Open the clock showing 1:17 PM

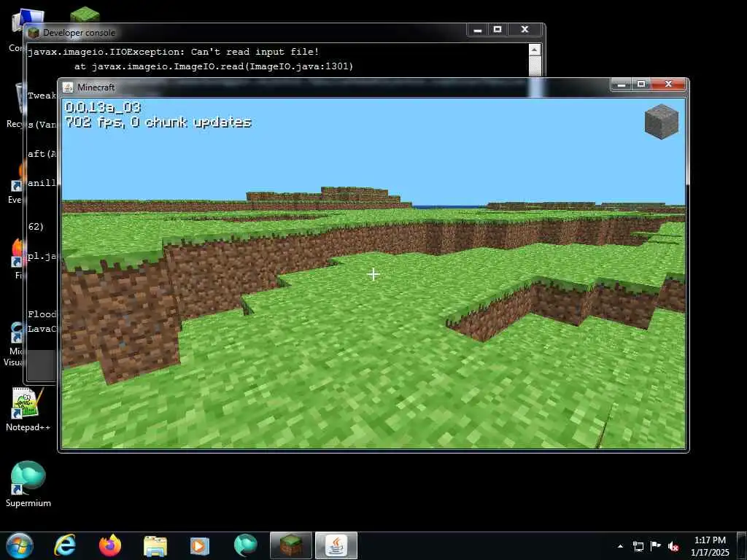(x=710, y=546)
